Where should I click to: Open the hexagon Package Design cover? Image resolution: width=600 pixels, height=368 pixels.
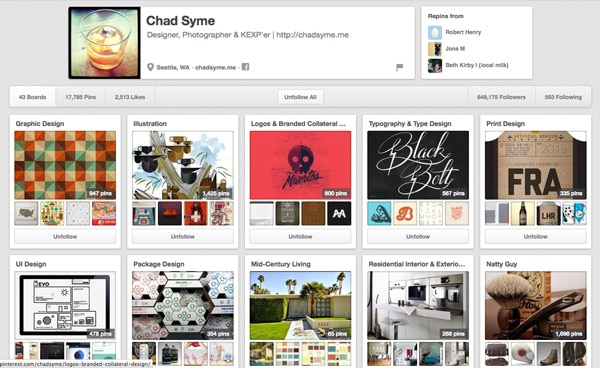pos(183,306)
